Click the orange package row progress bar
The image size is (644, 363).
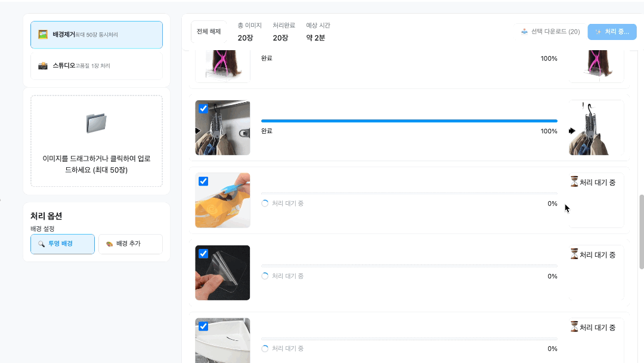point(409,193)
